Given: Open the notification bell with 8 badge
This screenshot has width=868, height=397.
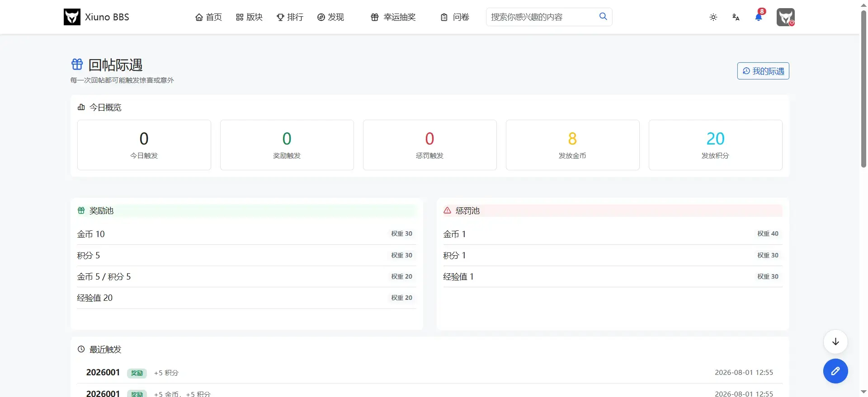Looking at the screenshot, I should click(x=759, y=16).
